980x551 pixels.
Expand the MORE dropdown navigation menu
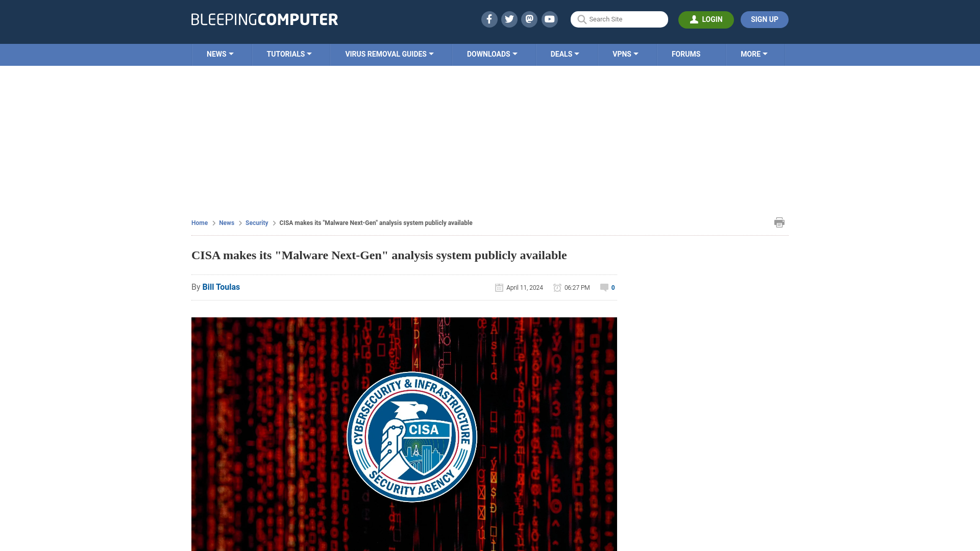pos(754,55)
